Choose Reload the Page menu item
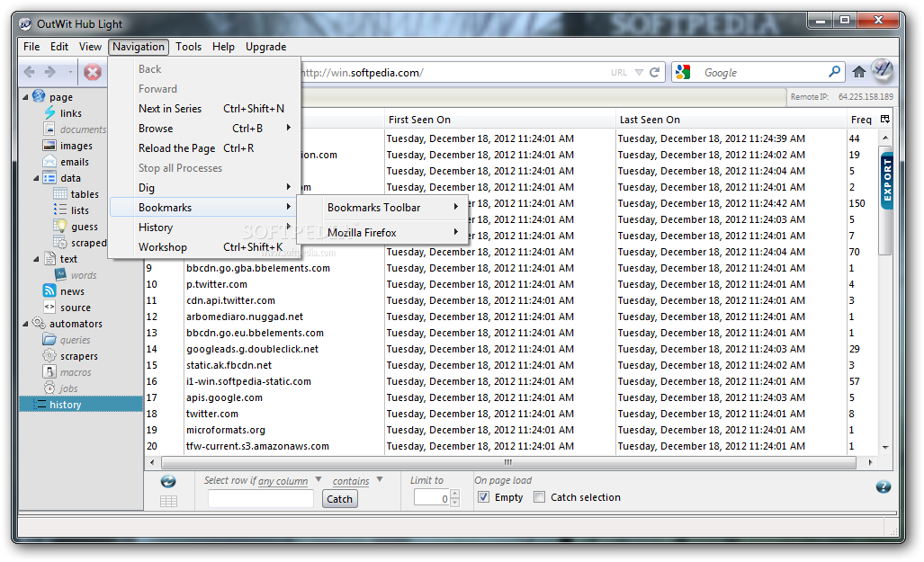 click(x=204, y=147)
